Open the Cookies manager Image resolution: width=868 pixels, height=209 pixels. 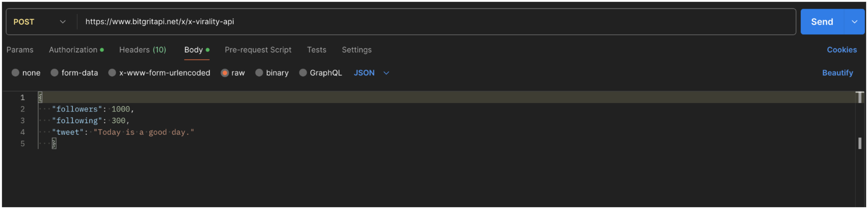coord(842,50)
